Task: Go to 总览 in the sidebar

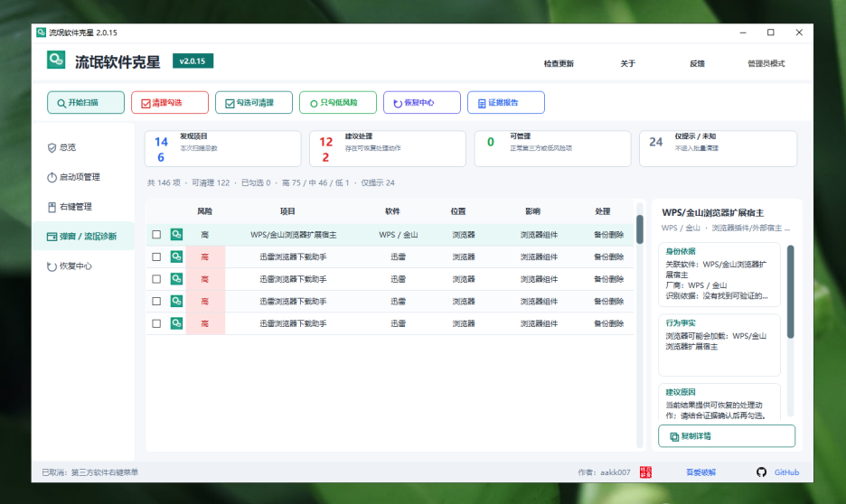Action: [x=84, y=147]
